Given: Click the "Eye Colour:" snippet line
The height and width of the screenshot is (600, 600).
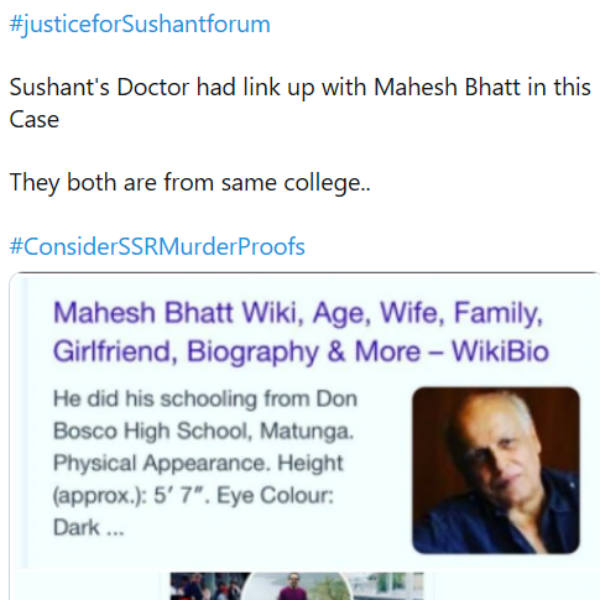Looking at the screenshot, I should point(291,497).
